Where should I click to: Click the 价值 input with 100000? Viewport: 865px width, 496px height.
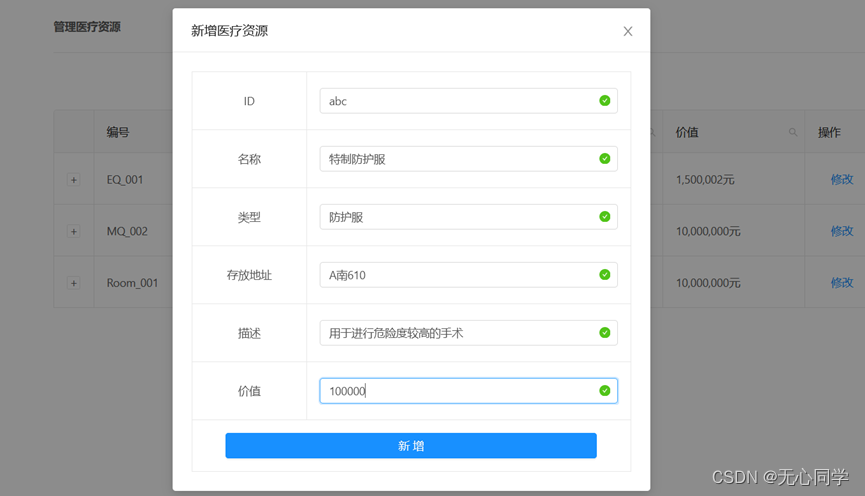[x=468, y=391]
